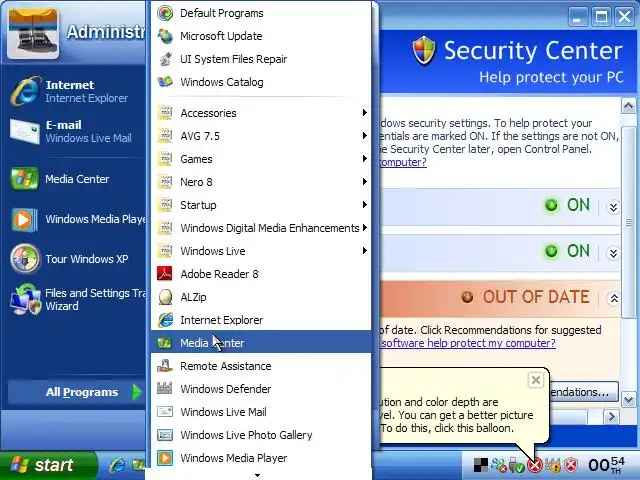Open Windows Live Mail in programs list
This screenshot has height=480, width=640.
pos(261,412)
